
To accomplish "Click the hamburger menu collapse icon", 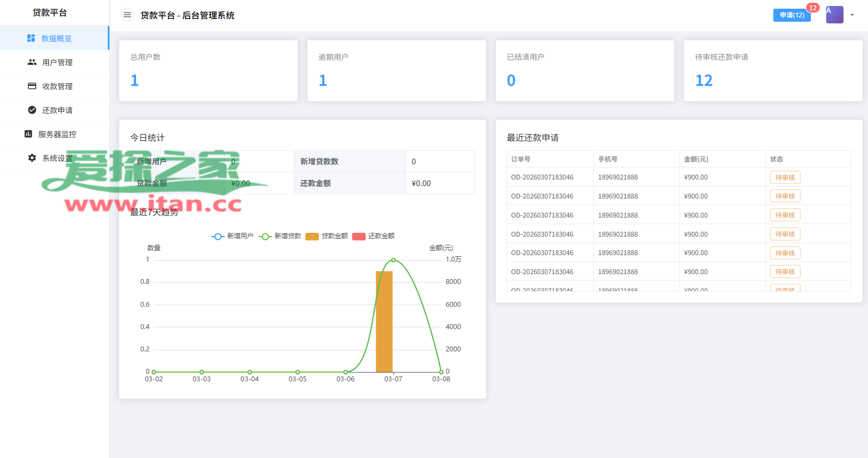I will 127,15.
